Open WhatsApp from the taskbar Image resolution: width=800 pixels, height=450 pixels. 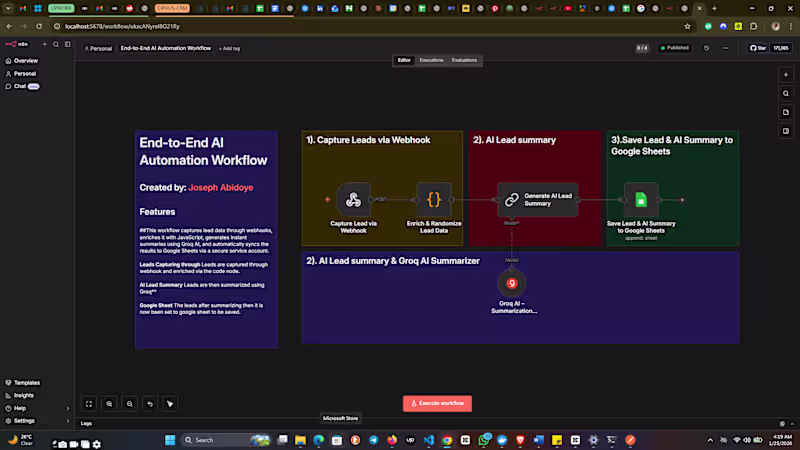483,440
